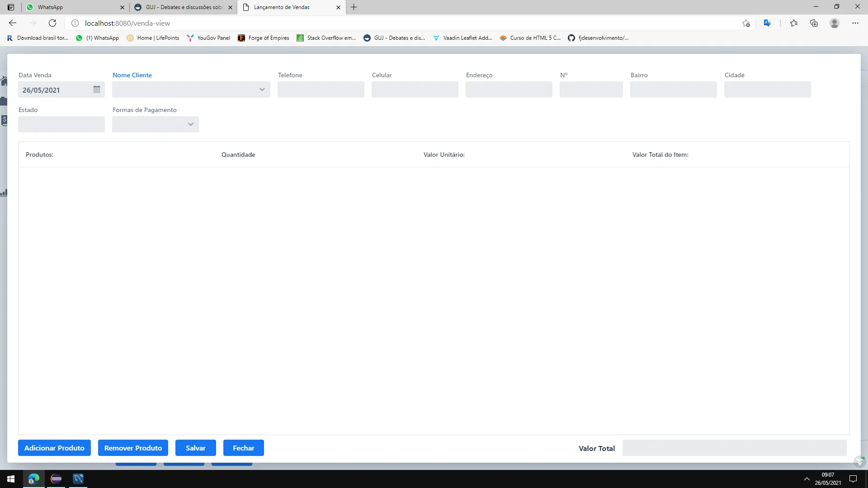The height and width of the screenshot is (488, 868).
Task: Open the browser profile avatar
Action: [835, 23]
